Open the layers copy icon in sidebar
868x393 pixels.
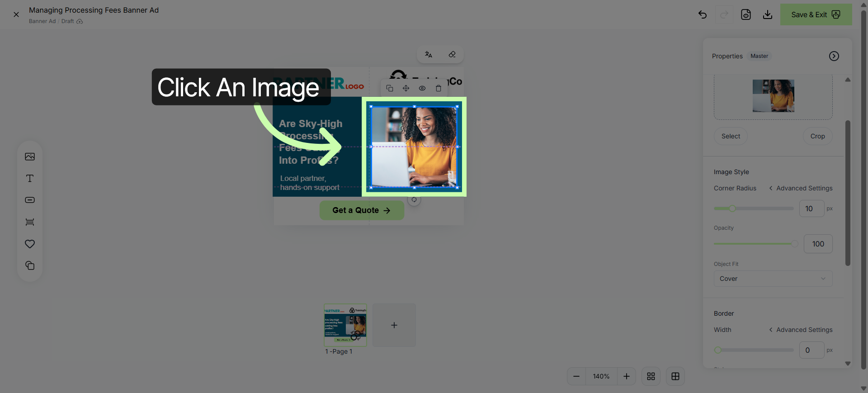[30, 265]
